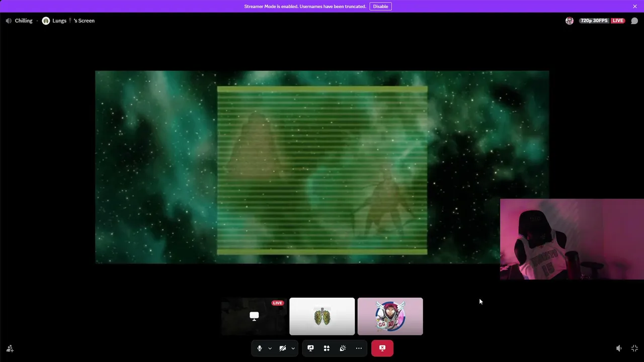
Task: Invite friends to the call
Action: tap(10, 348)
